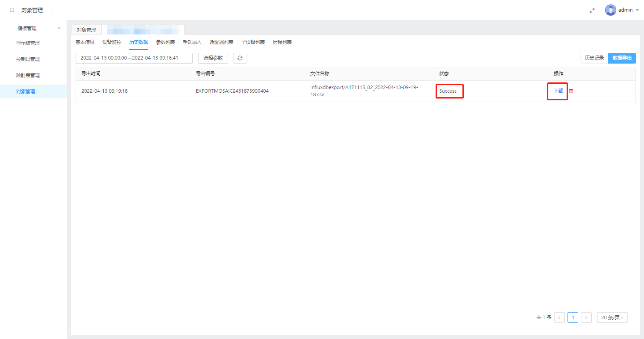The width and height of the screenshot is (644, 339).
Task: Click the refresh icon button
Action: point(240,58)
